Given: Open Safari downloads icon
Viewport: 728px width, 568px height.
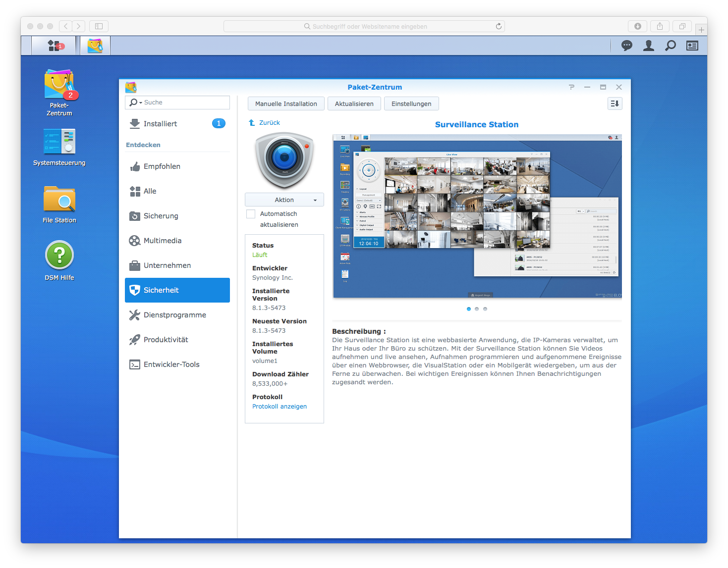Looking at the screenshot, I should [x=638, y=26].
